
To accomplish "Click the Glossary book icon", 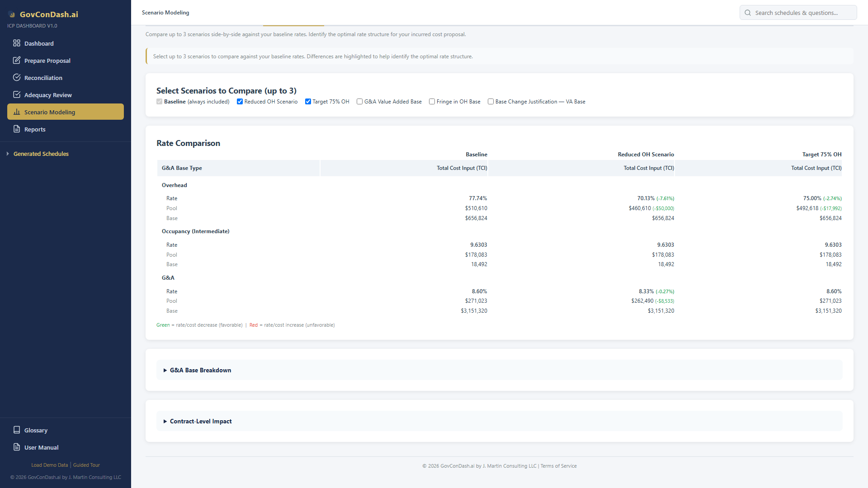I will coord(17,430).
